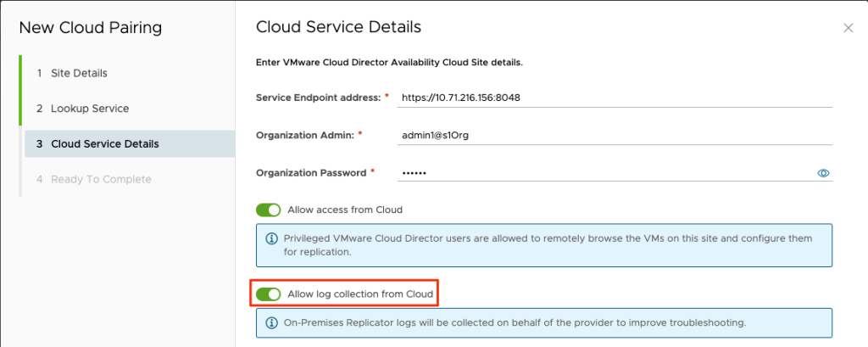Click the "Service Endpoint address" label

click(x=319, y=98)
